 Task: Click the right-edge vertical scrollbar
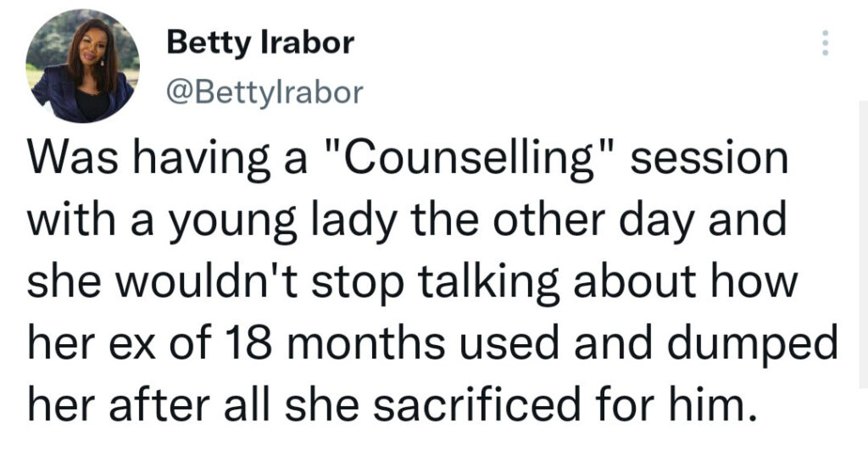pyautogui.click(x=864, y=243)
